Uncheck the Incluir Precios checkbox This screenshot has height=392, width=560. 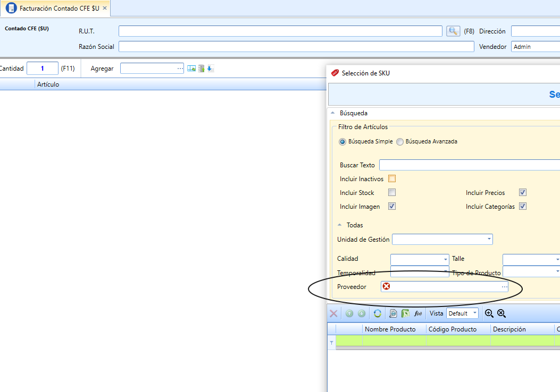(x=522, y=193)
